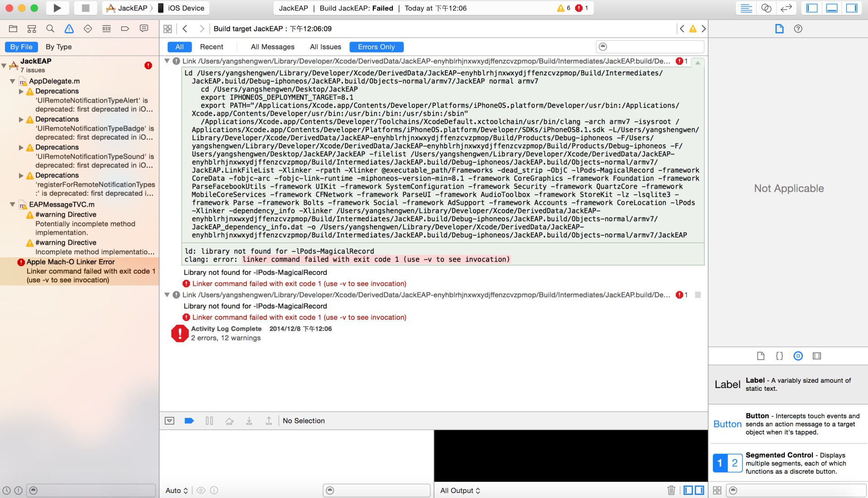Open the Report navigator speech icon
Viewport: 868px width, 498px height.
(x=144, y=28)
